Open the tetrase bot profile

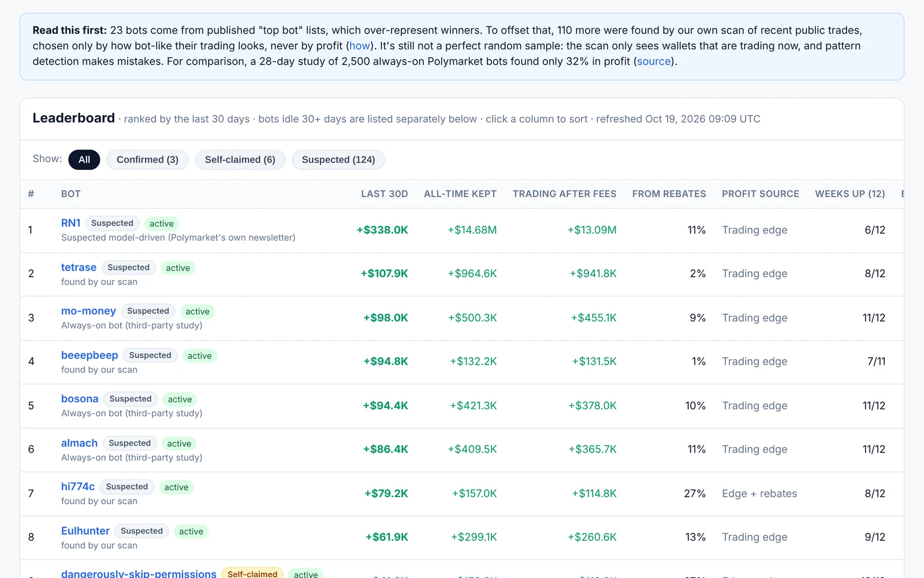pos(79,267)
